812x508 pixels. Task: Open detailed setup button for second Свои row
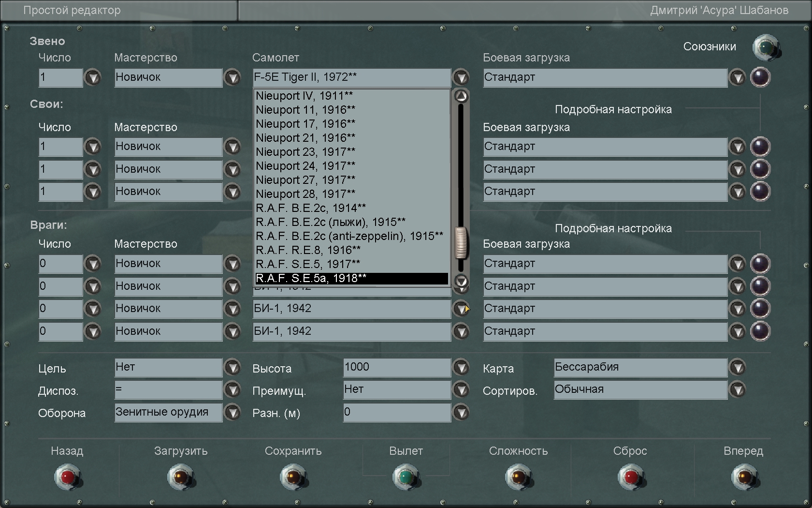(760, 169)
